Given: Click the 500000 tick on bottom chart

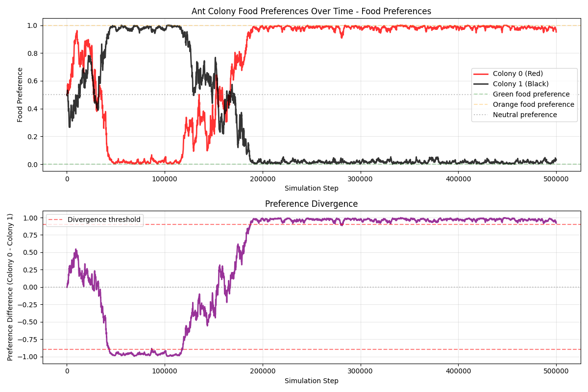Looking at the screenshot, I should (x=556, y=370).
